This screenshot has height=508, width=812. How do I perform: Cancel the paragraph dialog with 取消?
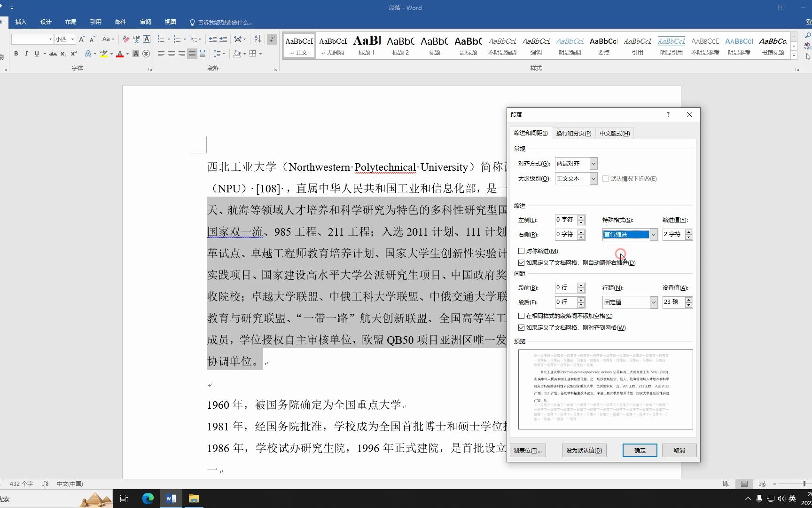tap(679, 451)
